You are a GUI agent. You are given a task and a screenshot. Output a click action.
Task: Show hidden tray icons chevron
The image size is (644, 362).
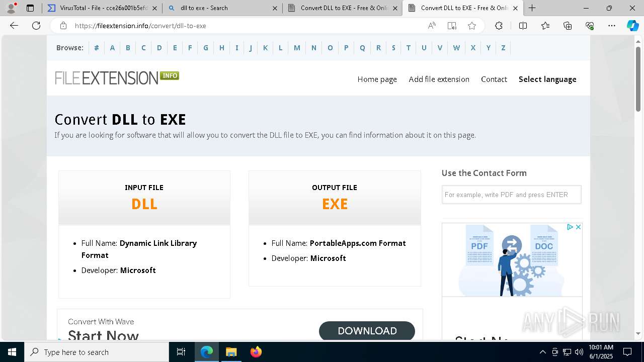(542, 352)
